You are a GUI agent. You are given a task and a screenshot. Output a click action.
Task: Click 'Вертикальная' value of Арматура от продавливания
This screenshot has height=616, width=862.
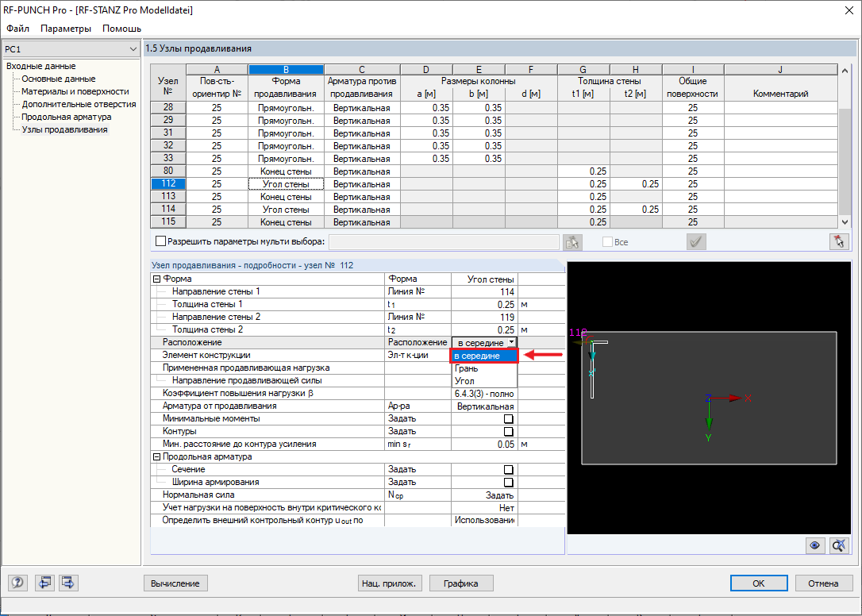click(484, 406)
